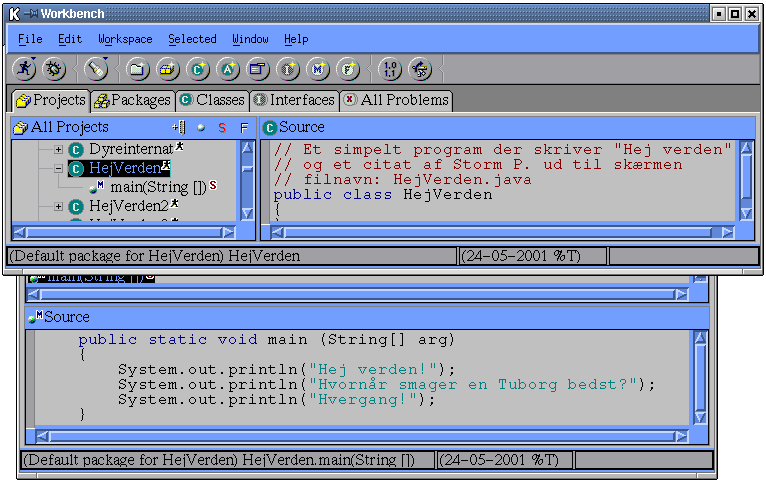Viewport: 766px width, 480px height.
Task: Click the New Method 'M' toolbar icon
Action: pos(319,69)
